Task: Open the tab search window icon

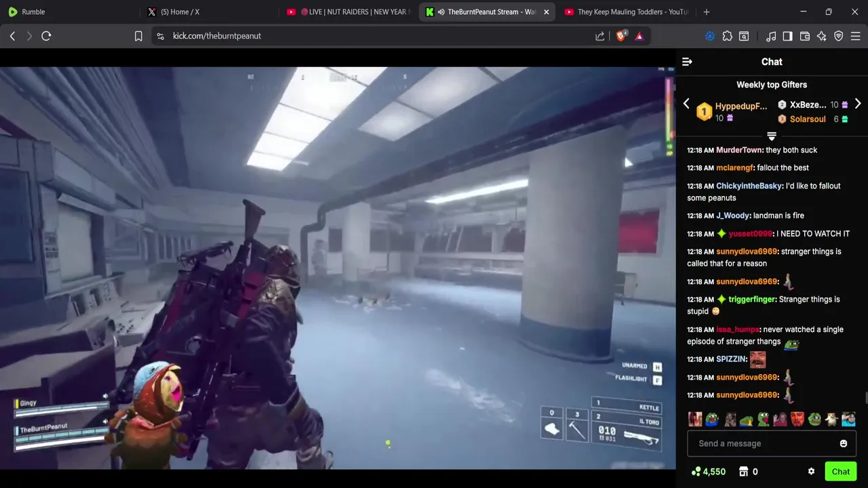Action: click(x=744, y=36)
